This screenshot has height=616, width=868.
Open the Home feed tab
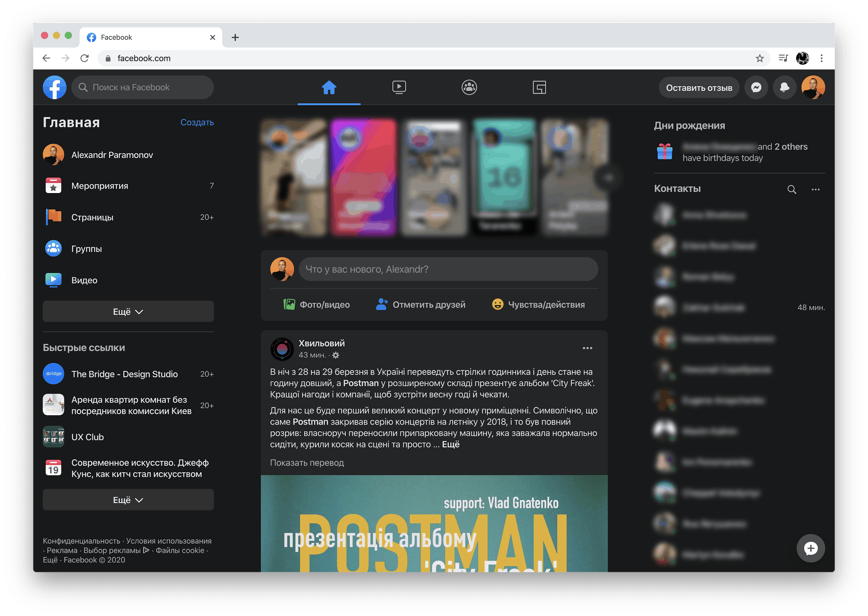tap(329, 87)
